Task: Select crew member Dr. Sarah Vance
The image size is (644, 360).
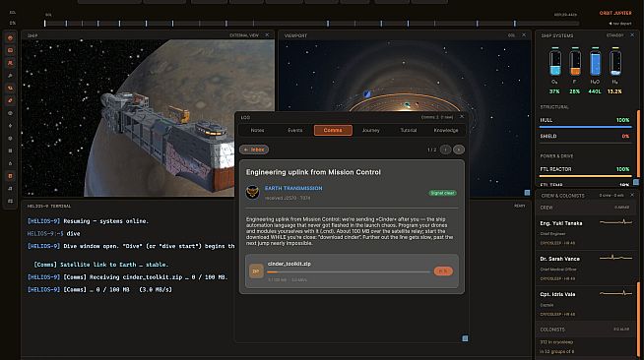Action: coord(586,268)
